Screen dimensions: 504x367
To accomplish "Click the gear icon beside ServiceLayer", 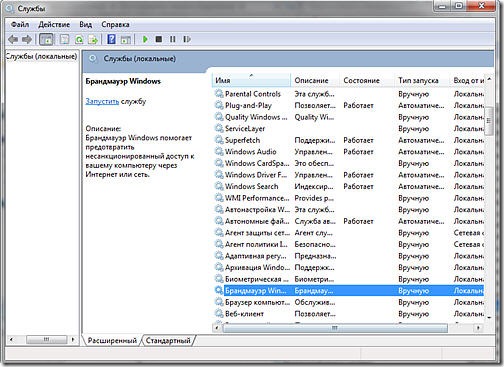I will pyautogui.click(x=219, y=128).
